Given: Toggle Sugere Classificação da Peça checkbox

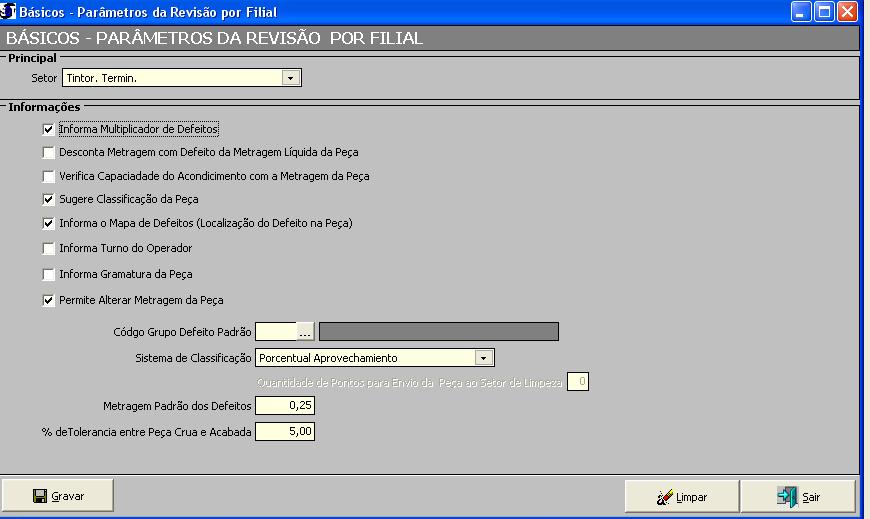Looking at the screenshot, I should pyautogui.click(x=49, y=199).
